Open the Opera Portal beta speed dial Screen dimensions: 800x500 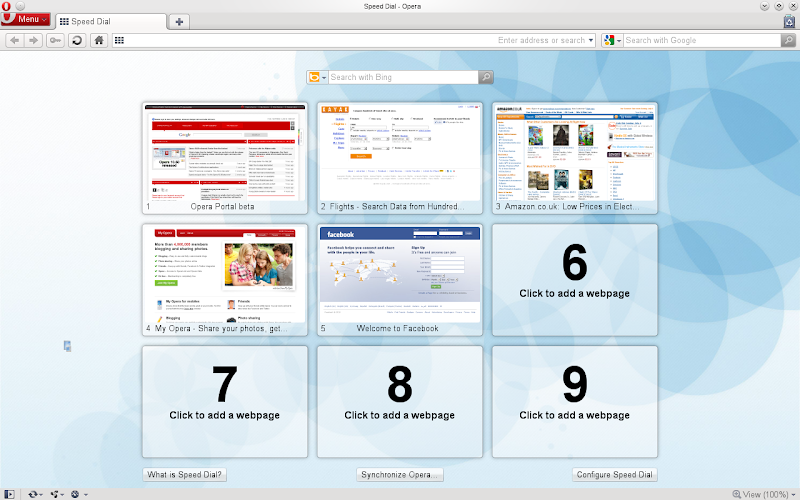(225, 158)
